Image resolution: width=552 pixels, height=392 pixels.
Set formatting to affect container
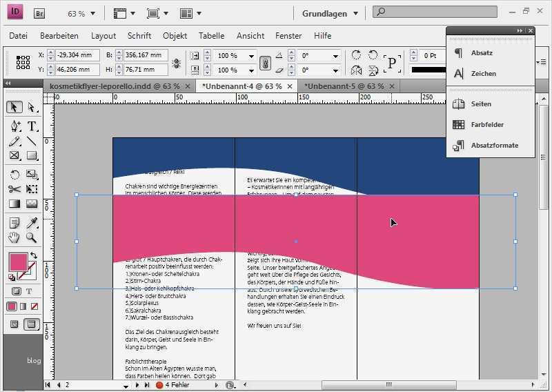pyautogui.click(x=16, y=291)
